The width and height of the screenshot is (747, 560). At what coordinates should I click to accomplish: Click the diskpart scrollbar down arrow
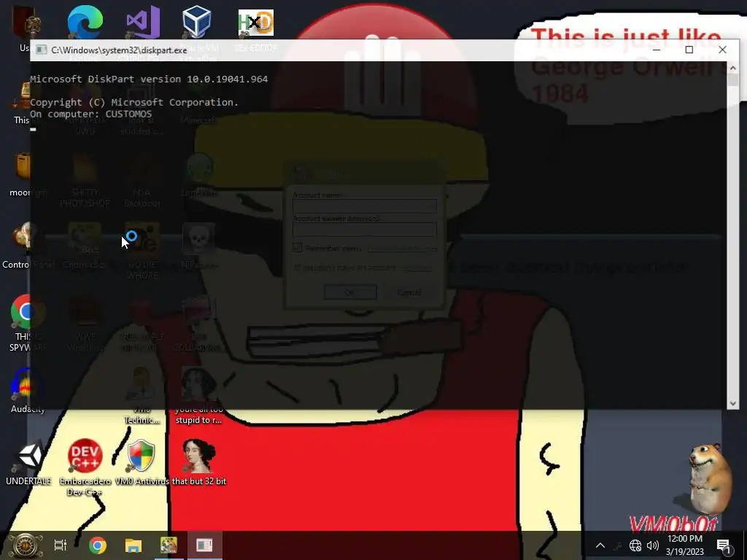[732, 403]
